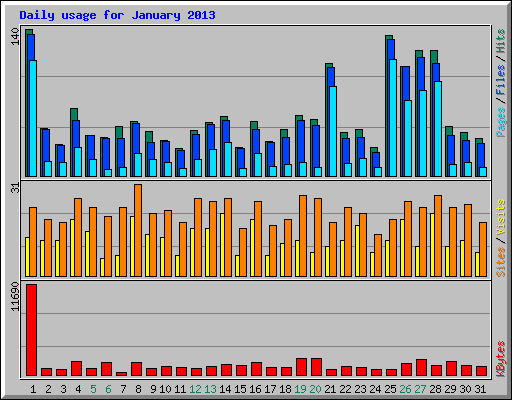
Task: Select the orange Visits bar for day 19
Action: [303, 236]
